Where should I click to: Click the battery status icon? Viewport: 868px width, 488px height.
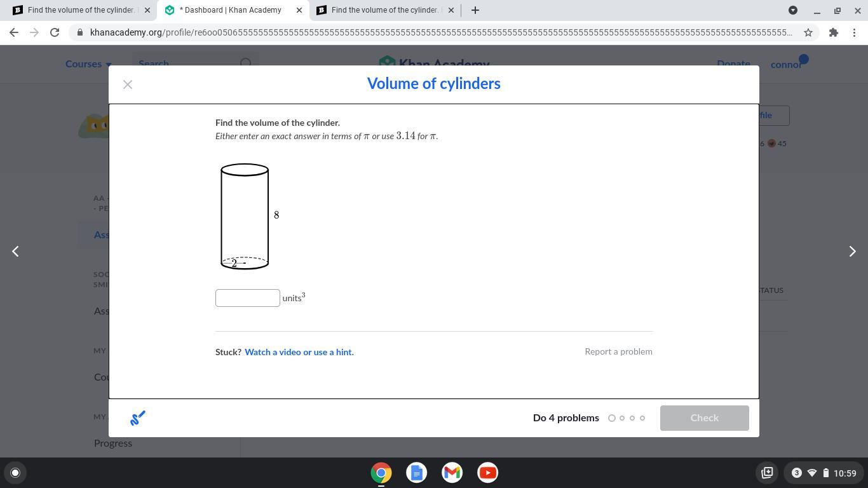[x=825, y=473]
